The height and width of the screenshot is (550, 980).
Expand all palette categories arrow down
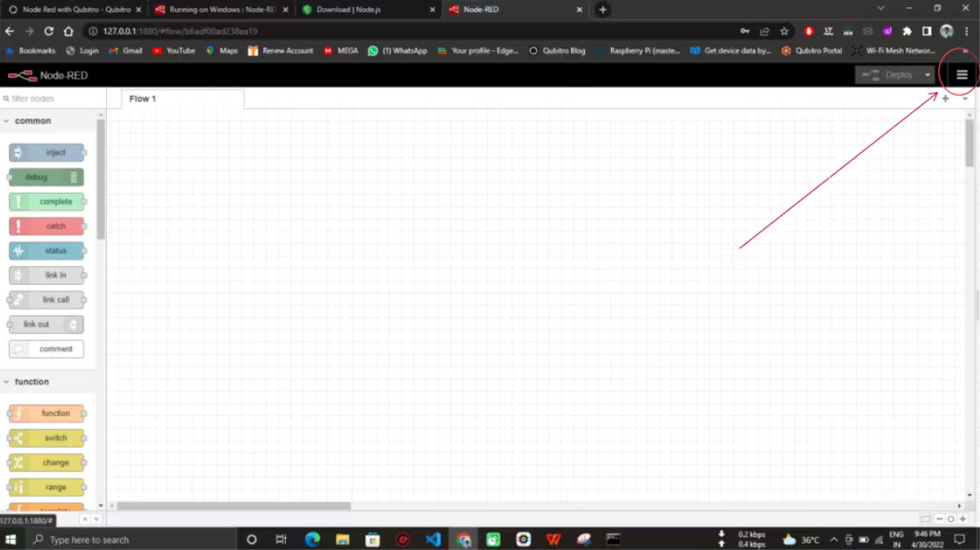pos(95,520)
